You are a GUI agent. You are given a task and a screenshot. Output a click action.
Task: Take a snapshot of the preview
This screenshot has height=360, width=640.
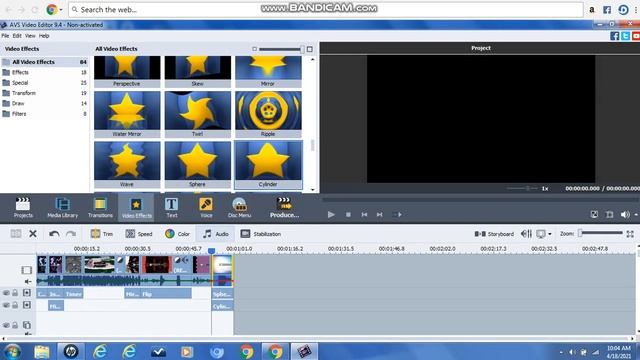point(594,214)
